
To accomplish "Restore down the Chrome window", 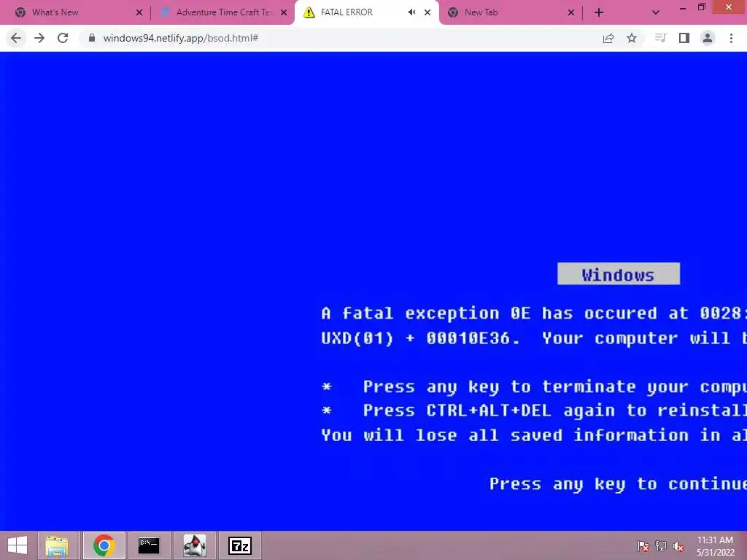I will click(702, 7).
